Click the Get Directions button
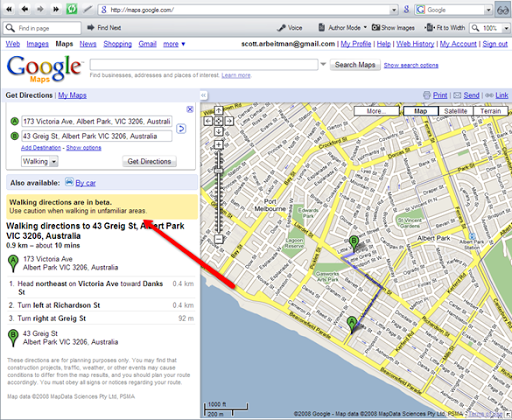512x420 pixels. coord(149,161)
